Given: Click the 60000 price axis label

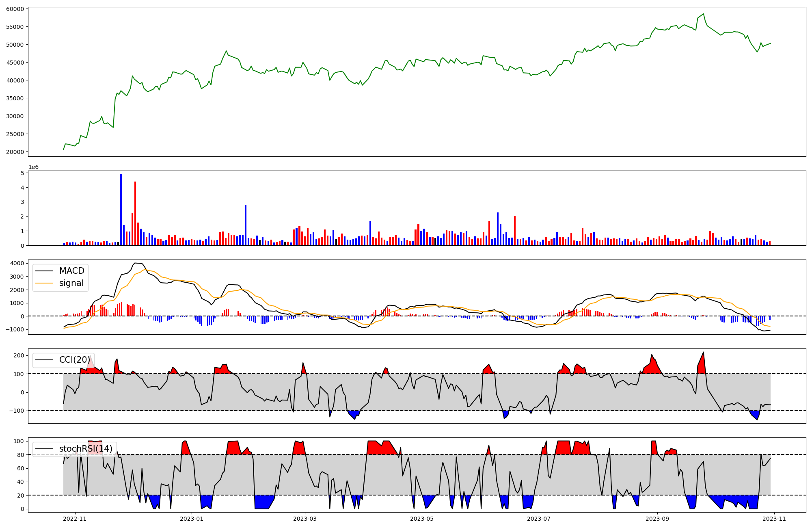Looking at the screenshot, I should pyautogui.click(x=15, y=9).
